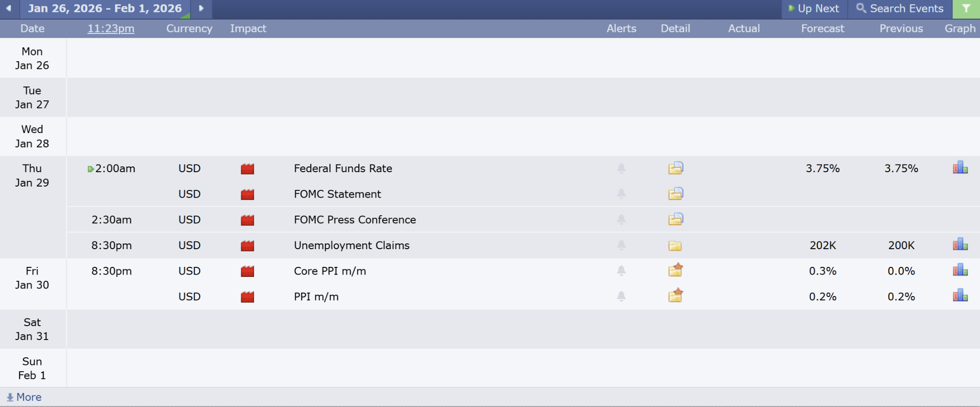Screen dimensions: 980x407
Task: Go to the previous week arrow
Action: [x=9, y=9]
